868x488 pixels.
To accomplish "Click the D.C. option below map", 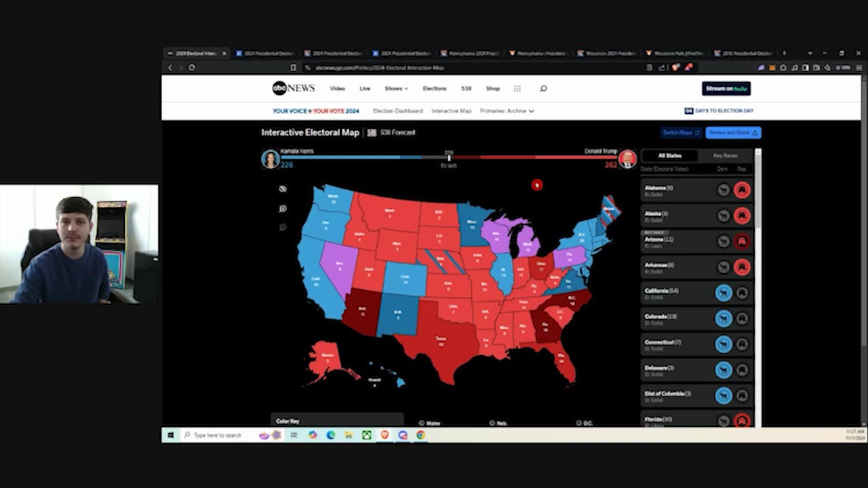I will tap(585, 423).
